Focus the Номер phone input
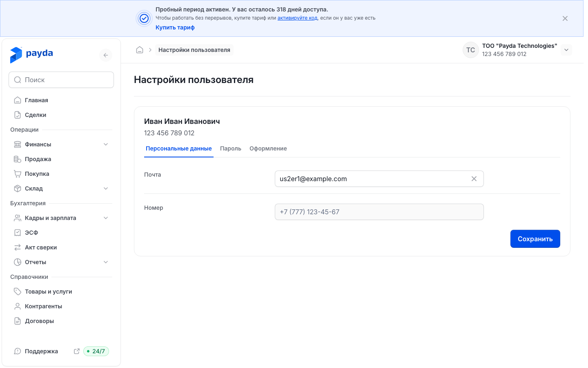Image resolution: width=588 pixels, height=368 pixels. coord(379,212)
